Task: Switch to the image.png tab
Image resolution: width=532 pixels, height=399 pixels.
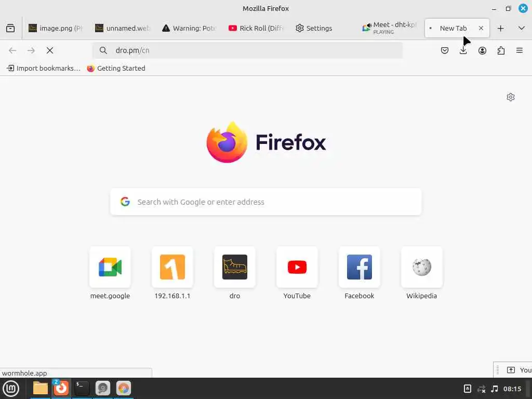Action: tap(56, 28)
